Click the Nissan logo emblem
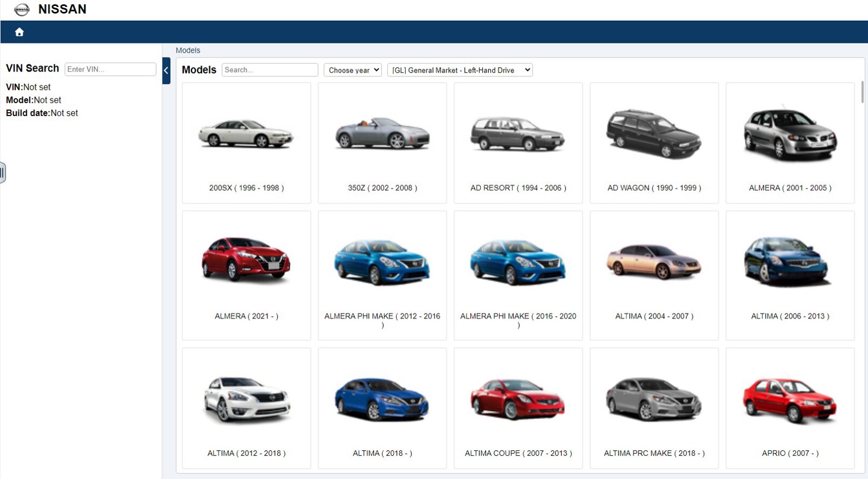 (22, 9)
